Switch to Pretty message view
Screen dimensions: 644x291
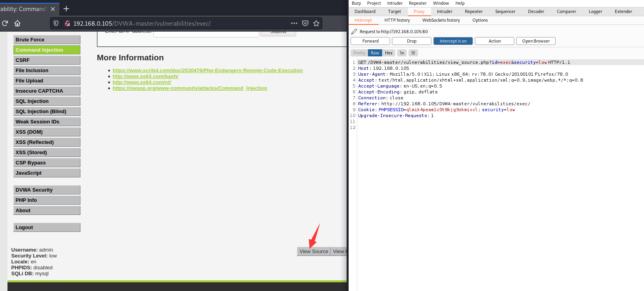pyautogui.click(x=359, y=53)
